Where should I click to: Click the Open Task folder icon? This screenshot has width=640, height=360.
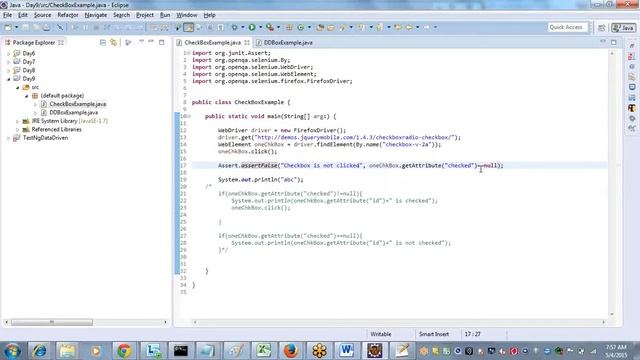pyautogui.click(x=331, y=27)
